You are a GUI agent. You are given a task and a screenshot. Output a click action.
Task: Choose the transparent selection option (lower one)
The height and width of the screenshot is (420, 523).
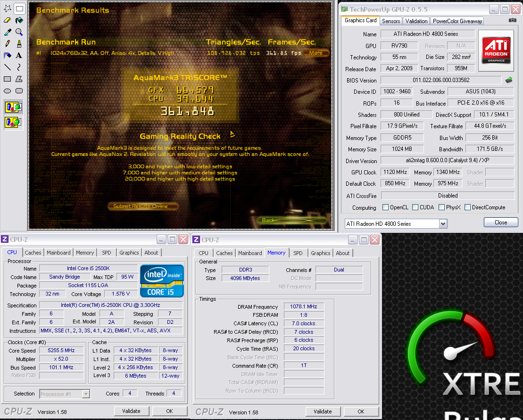click(x=14, y=122)
